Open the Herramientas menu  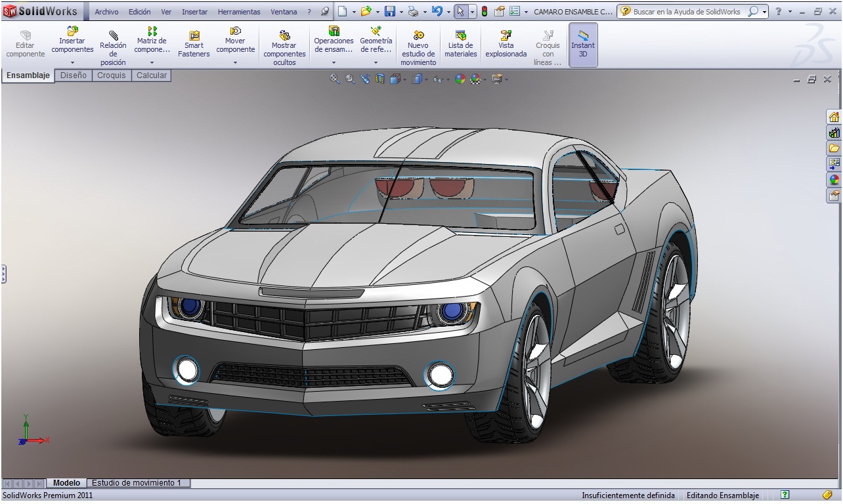click(x=239, y=12)
